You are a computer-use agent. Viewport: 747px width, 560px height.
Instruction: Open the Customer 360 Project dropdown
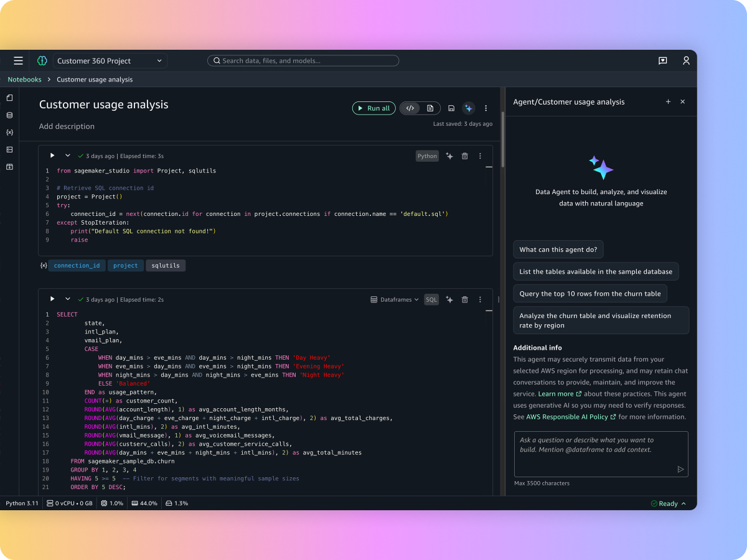pos(110,61)
